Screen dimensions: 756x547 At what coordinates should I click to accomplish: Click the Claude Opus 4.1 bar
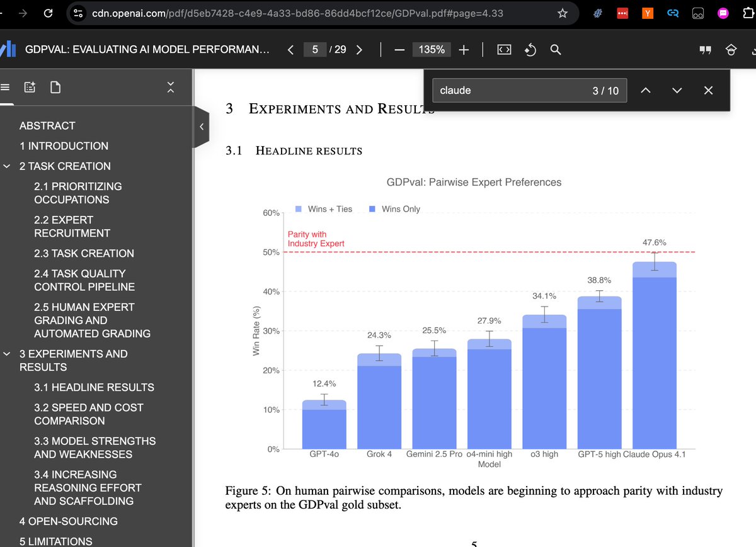coord(655,355)
